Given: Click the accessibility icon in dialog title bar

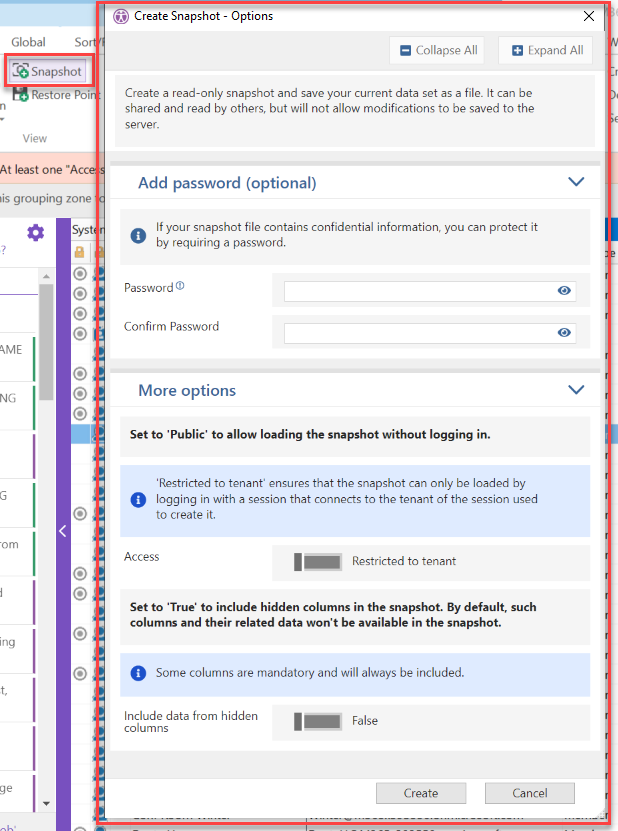Looking at the screenshot, I should (x=121, y=16).
